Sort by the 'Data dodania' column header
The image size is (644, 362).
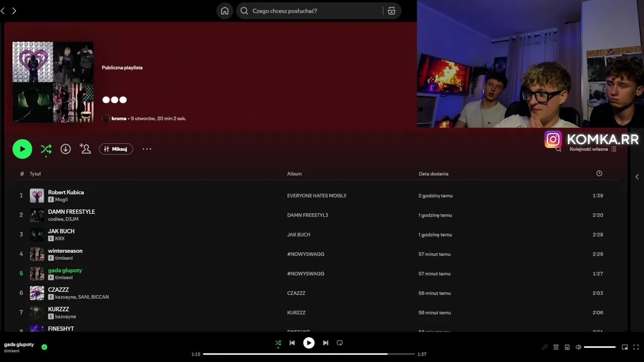[433, 174]
